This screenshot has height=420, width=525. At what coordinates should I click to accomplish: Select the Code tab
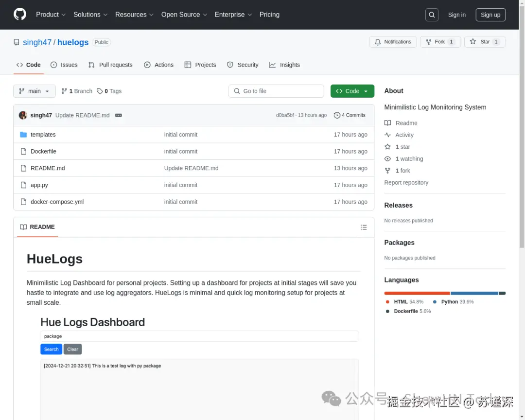tap(29, 65)
